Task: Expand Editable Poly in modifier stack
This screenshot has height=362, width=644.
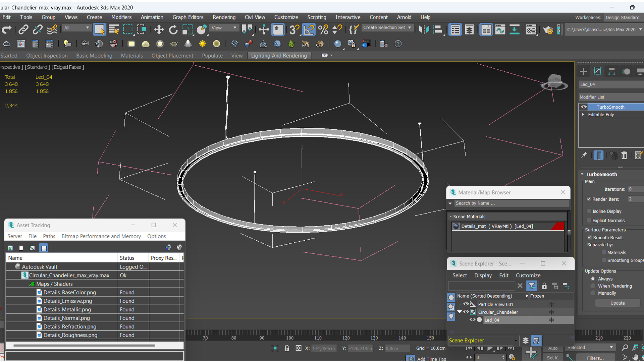Action: tap(583, 115)
